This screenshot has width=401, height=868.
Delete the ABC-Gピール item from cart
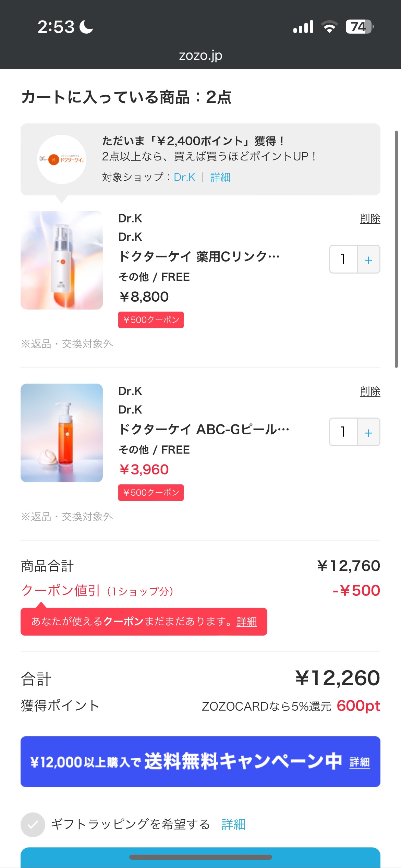[x=370, y=391]
